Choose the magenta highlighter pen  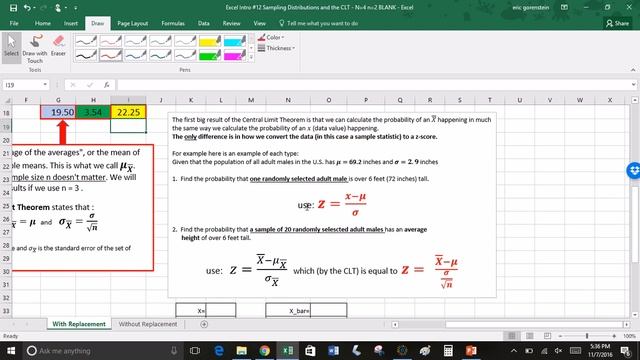pos(235,55)
